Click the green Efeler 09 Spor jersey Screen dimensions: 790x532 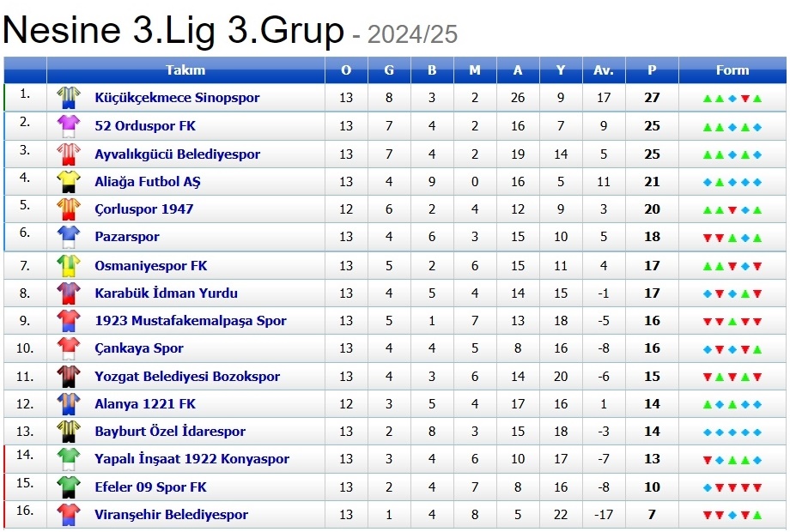pyautogui.click(x=68, y=487)
